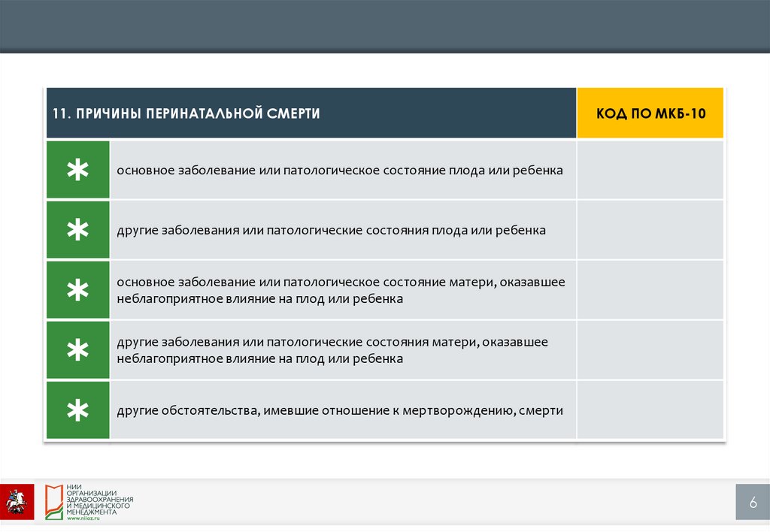Click the code cell for основное заболевание плода

click(650, 171)
